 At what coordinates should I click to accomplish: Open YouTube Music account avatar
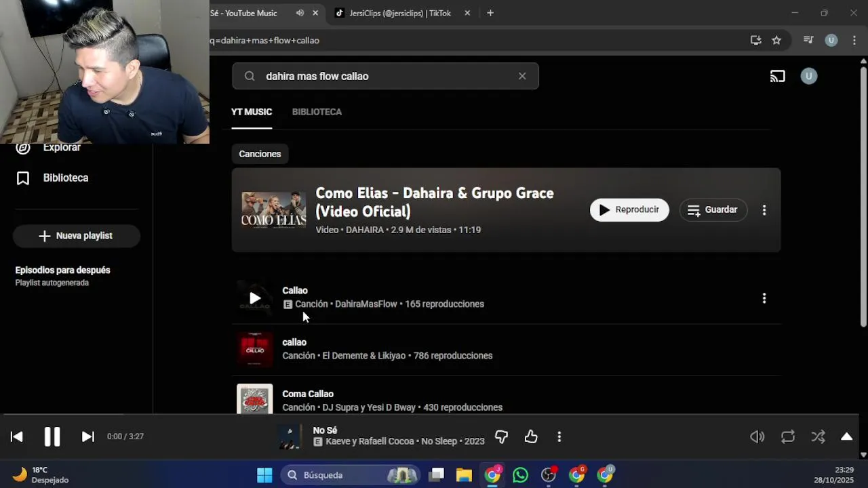tap(808, 76)
